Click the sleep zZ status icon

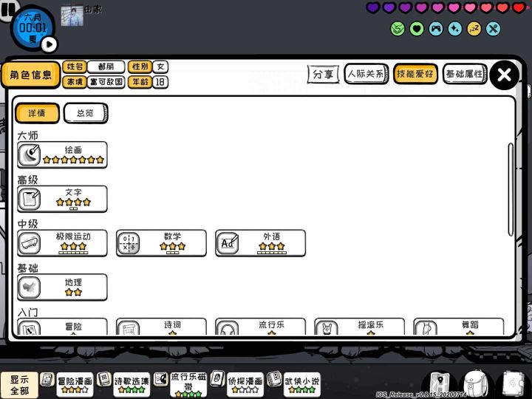point(474,29)
